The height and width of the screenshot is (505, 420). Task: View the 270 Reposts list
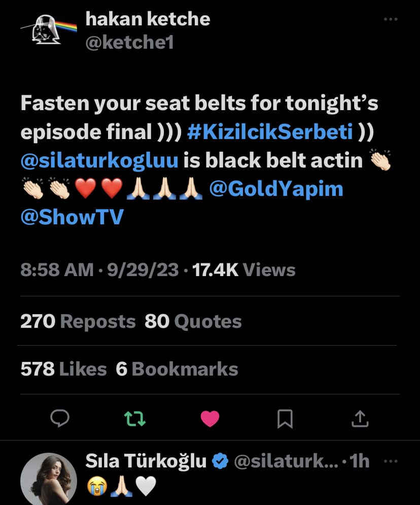(x=78, y=321)
